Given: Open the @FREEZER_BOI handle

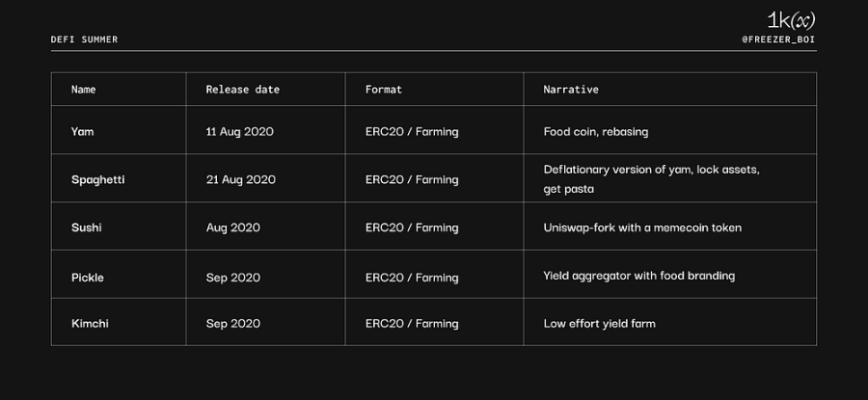Looking at the screenshot, I should click(x=778, y=40).
